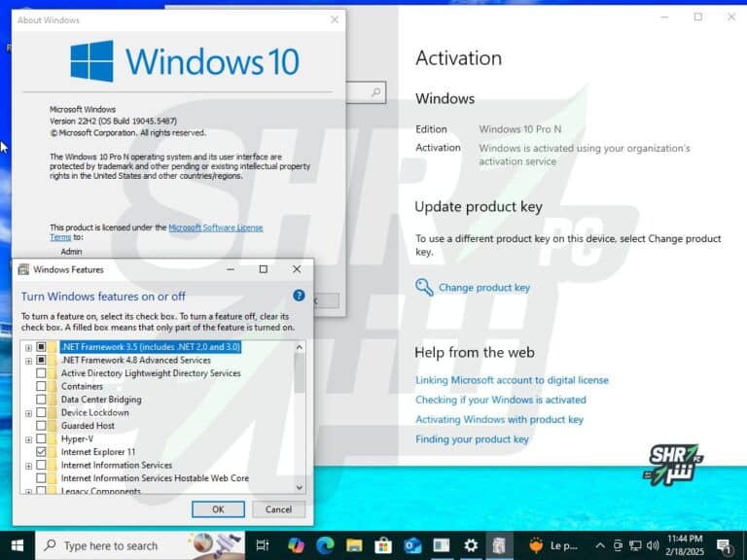Launch Microsoft Edge from the taskbar
Viewport: 747px width, 560px height.
coord(326,545)
